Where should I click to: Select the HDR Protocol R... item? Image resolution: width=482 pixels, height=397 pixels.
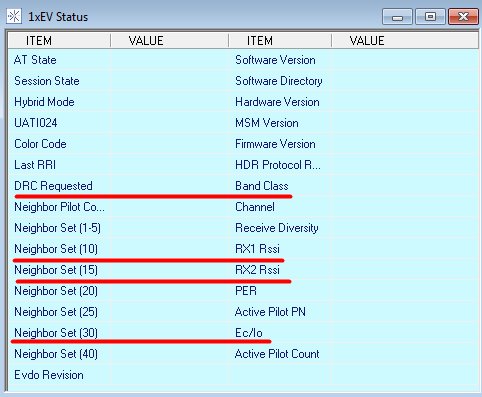(x=278, y=165)
